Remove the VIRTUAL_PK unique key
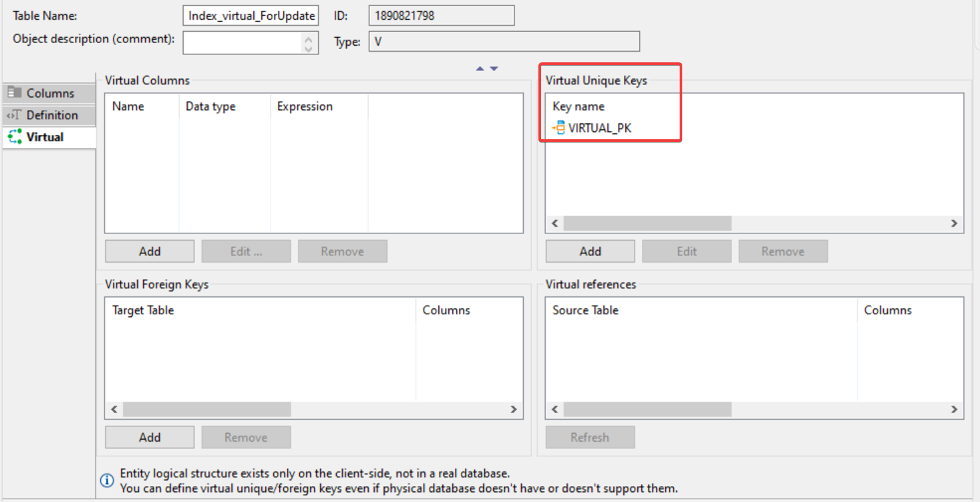Screen dimensions: 980x502 click(783, 251)
